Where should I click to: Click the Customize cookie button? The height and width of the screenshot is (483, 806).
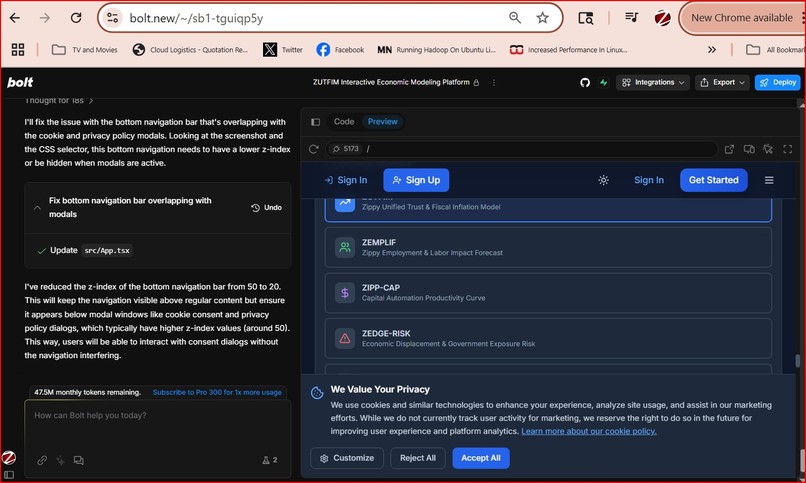coord(347,458)
